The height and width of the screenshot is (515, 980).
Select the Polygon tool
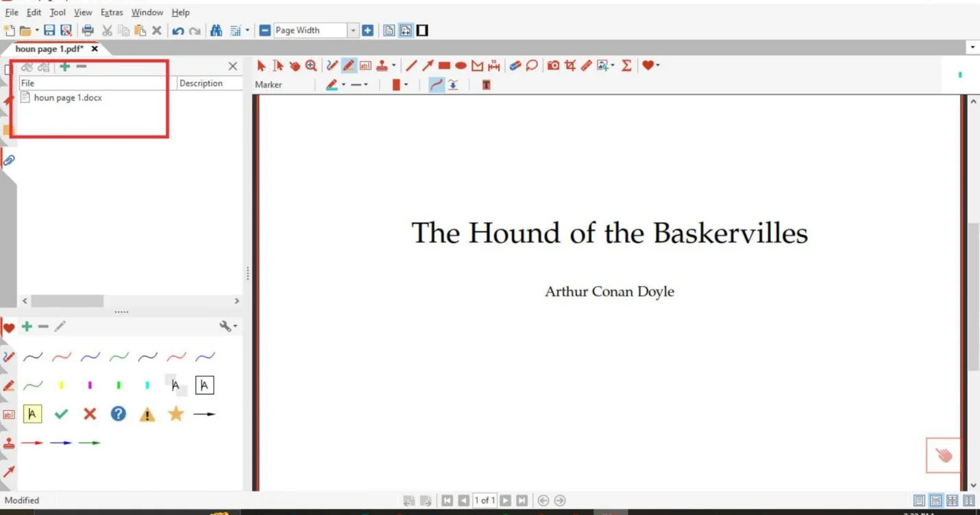coord(478,66)
